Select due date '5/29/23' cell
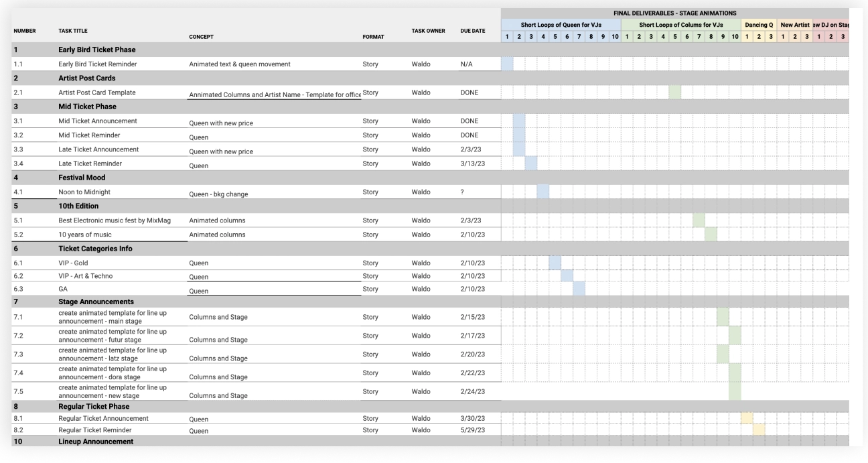 473,429
